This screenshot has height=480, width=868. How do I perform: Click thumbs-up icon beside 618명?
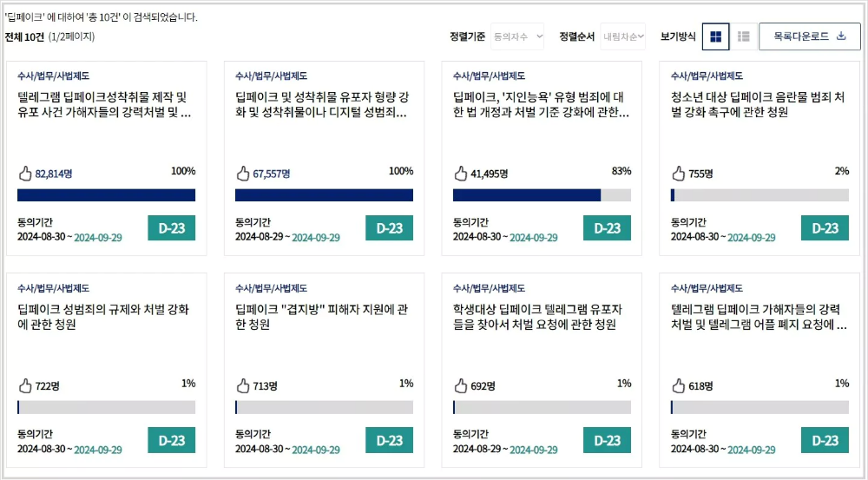pyautogui.click(x=679, y=386)
